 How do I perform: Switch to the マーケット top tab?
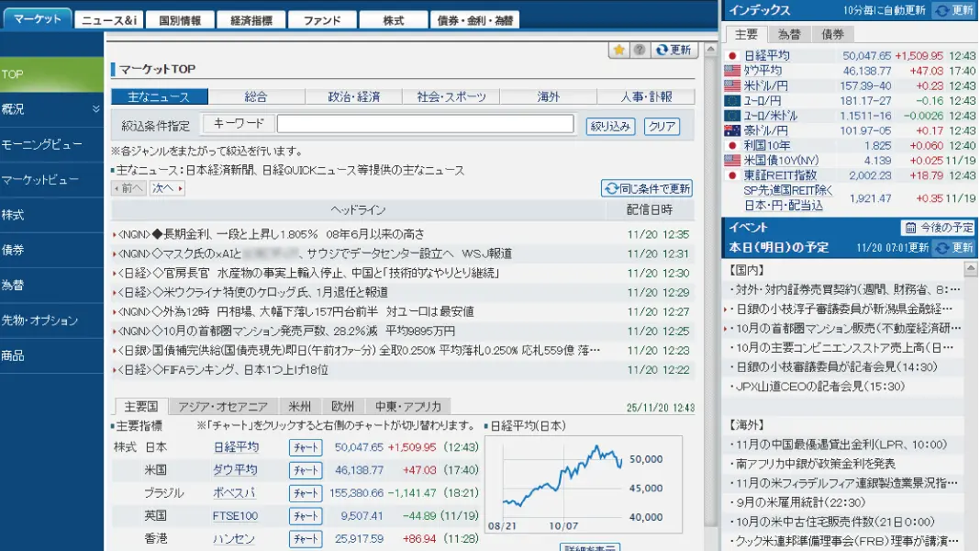tap(38, 18)
